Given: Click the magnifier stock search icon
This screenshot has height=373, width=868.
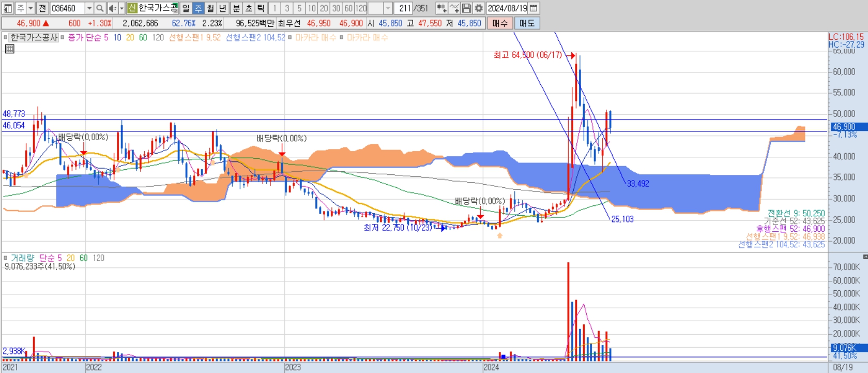Looking at the screenshot, I should (x=100, y=8).
